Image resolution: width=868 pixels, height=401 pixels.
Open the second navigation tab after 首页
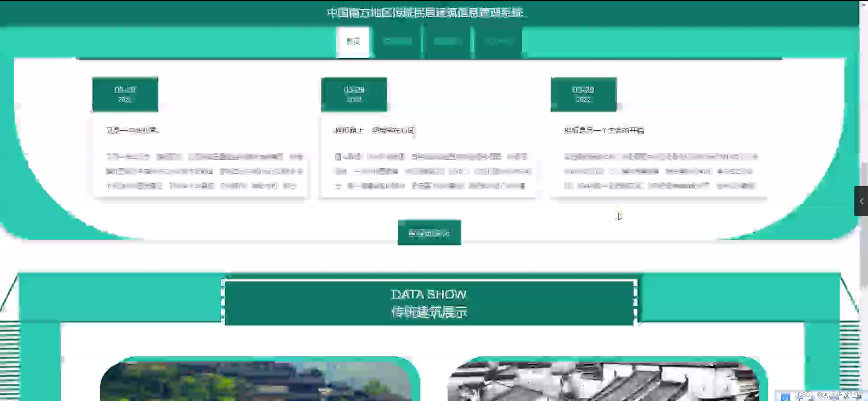(398, 41)
